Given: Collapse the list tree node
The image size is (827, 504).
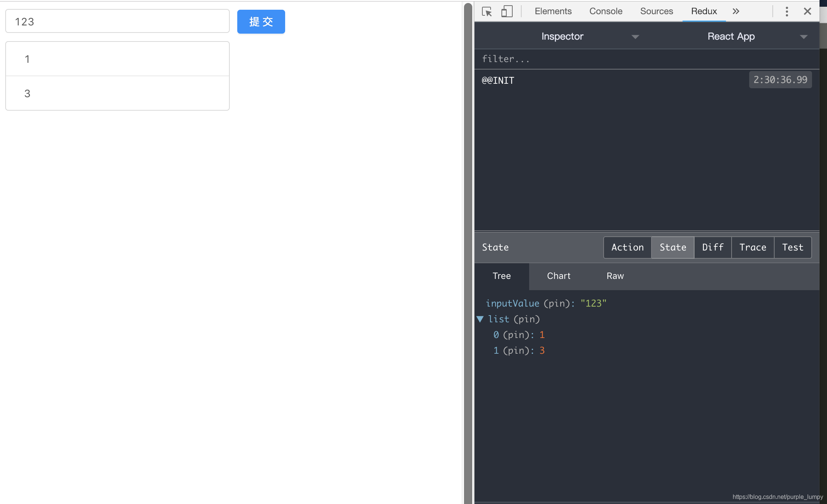Looking at the screenshot, I should [480, 319].
